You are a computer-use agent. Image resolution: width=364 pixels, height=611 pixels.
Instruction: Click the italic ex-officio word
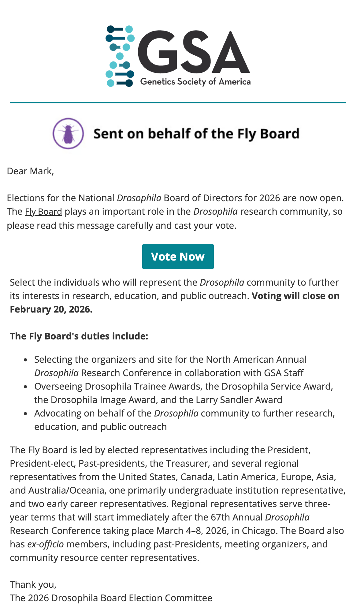(46, 544)
